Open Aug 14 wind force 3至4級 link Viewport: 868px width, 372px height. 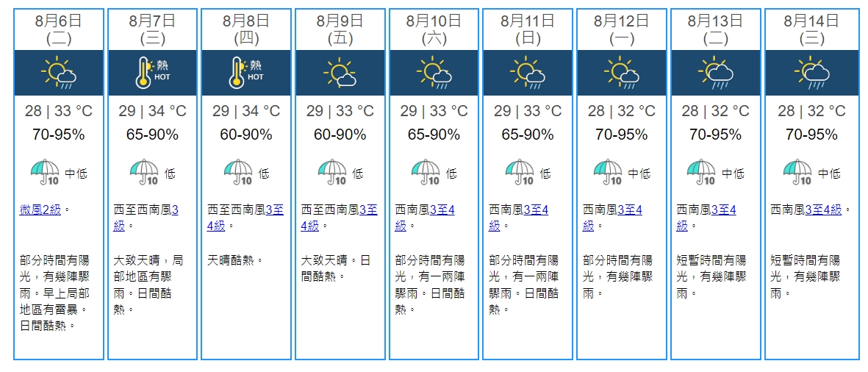tap(822, 210)
